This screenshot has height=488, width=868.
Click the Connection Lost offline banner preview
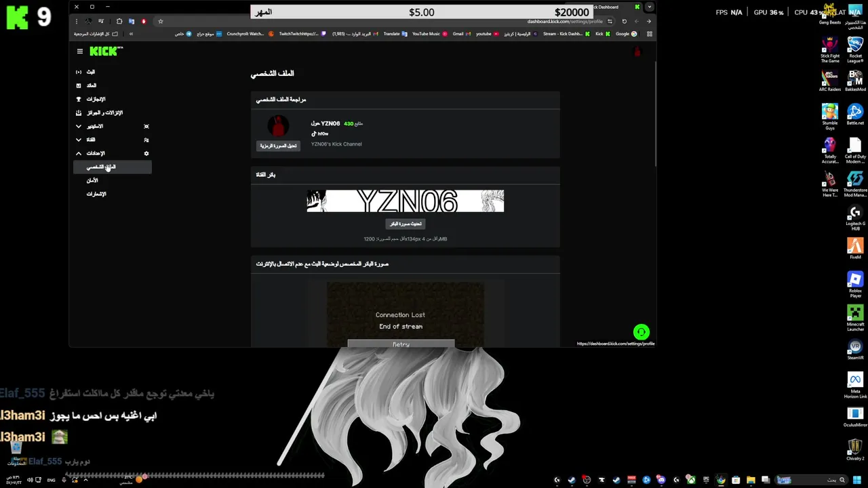(x=406, y=315)
